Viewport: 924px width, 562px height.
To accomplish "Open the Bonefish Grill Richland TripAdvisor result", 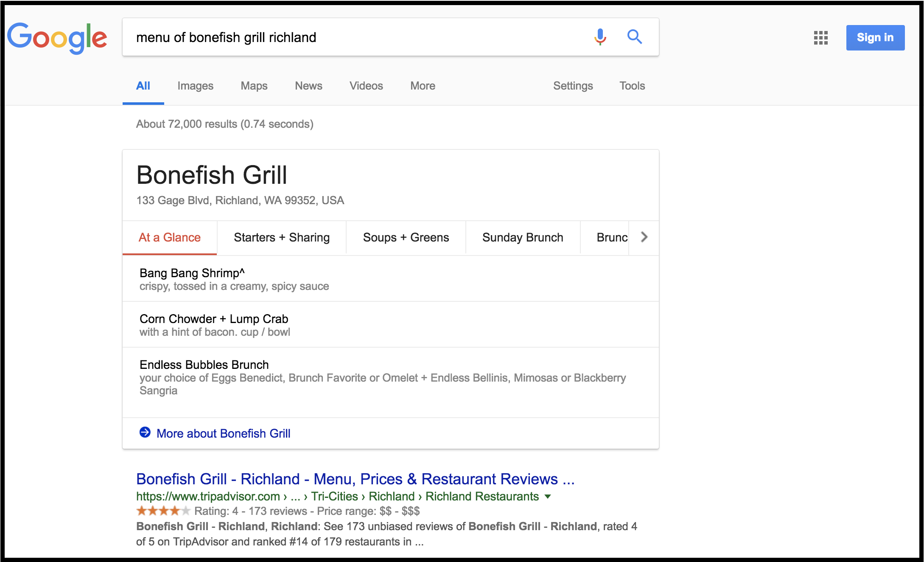I will tap(355, 479).
